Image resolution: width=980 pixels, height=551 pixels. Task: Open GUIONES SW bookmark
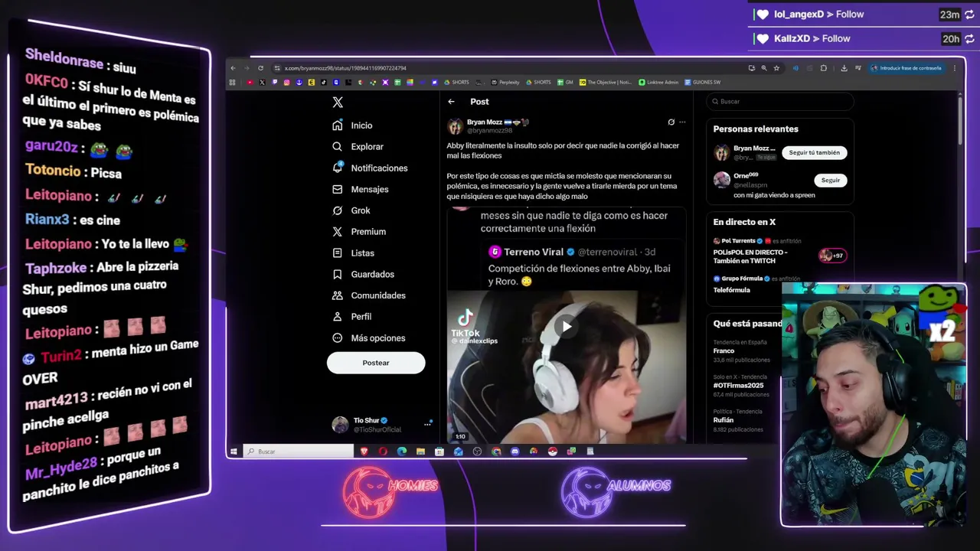click(703, 83)
